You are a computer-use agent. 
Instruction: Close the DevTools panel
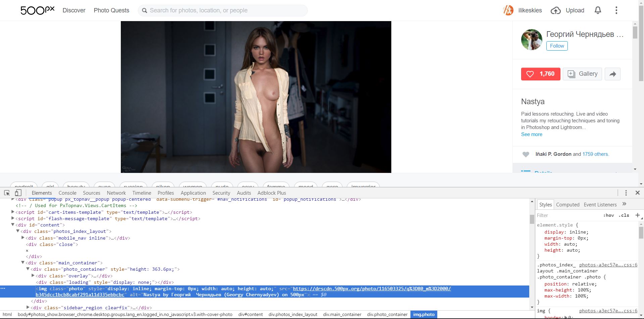click(x=637, y=193)
